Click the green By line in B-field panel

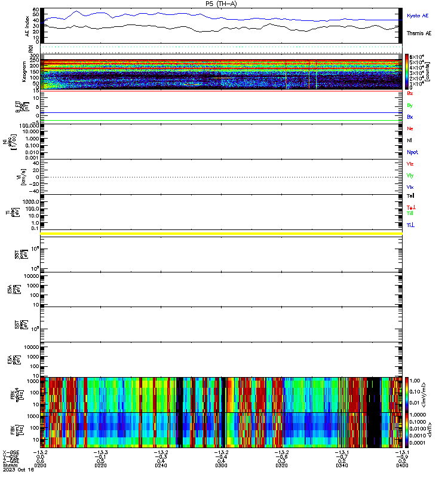pos(221,121)
